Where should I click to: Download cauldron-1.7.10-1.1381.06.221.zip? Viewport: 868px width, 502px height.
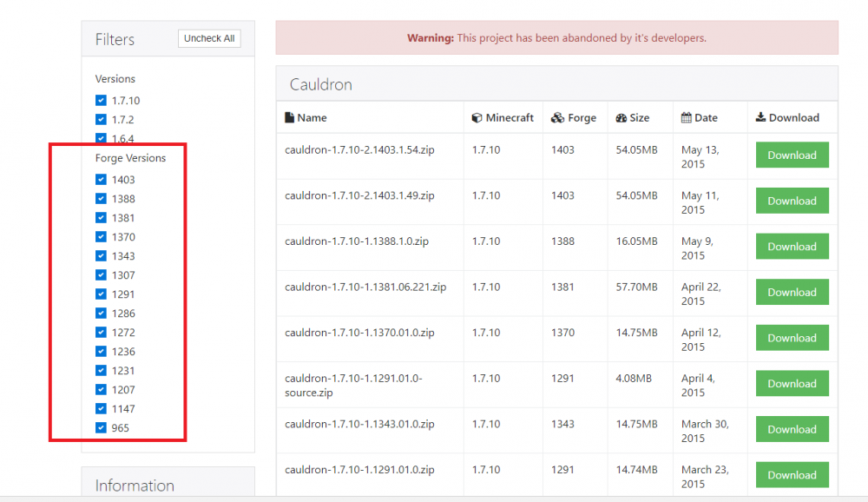pos(792,292)
